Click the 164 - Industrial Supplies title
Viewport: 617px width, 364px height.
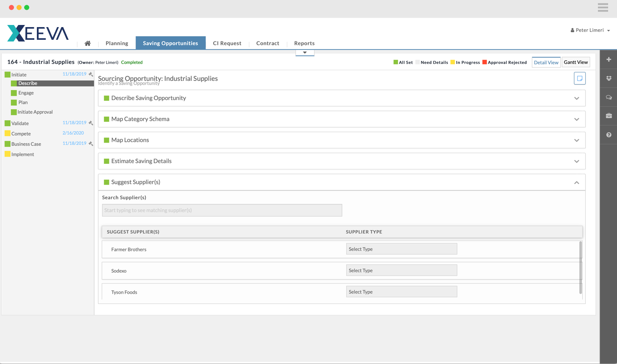click(x=41, y=62)
